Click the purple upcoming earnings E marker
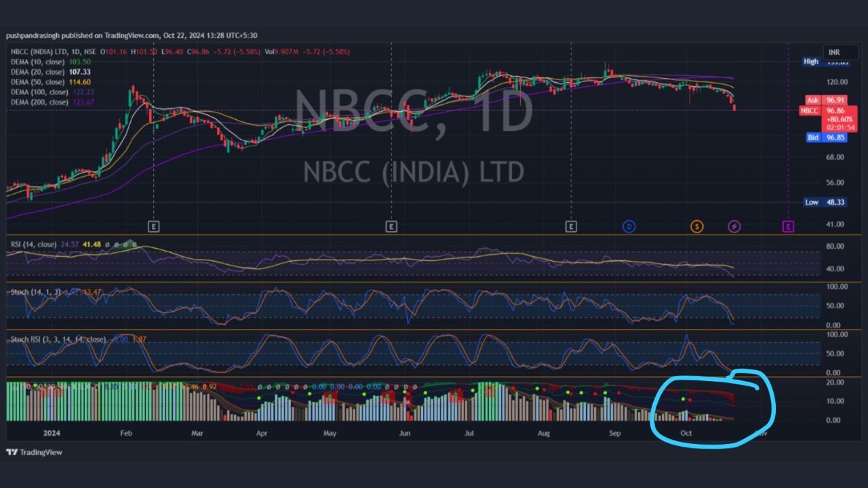 788,226
